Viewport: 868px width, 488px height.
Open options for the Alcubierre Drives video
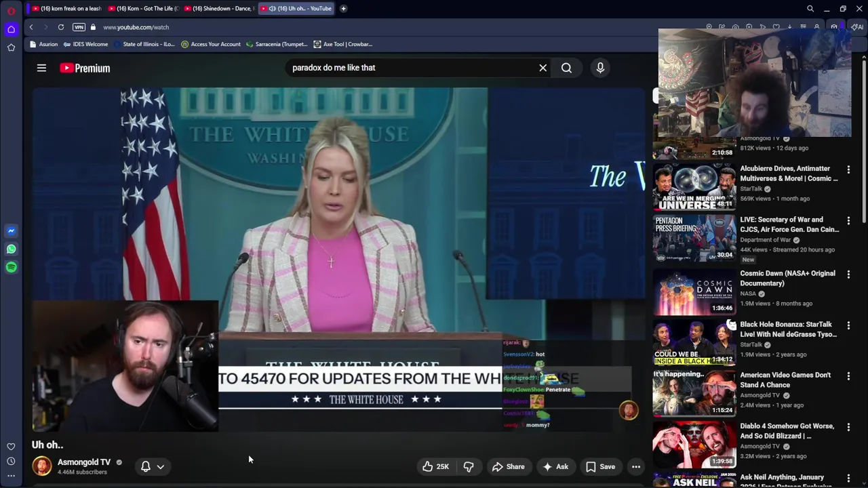[848, 169]
